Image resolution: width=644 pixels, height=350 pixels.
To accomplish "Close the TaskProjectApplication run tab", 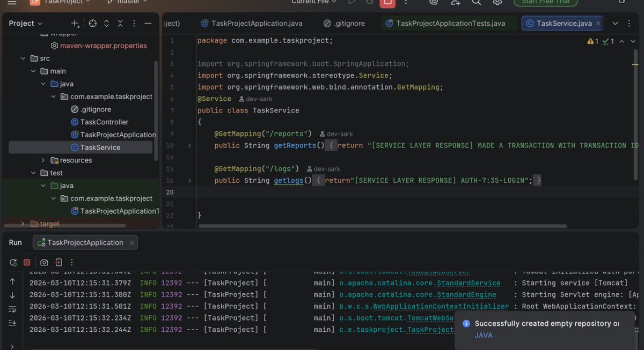I will 131,243.
